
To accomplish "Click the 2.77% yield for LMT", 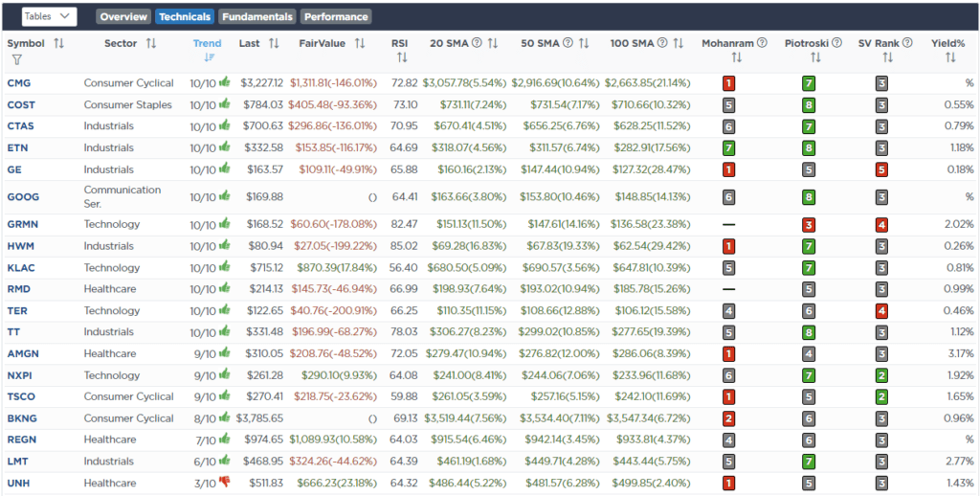I will pos(961,461).
